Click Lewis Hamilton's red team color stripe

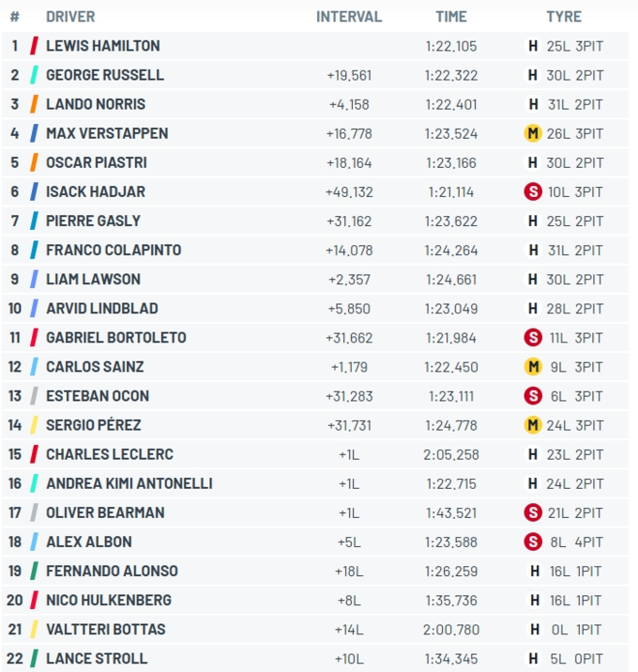[x=35, y=46]
